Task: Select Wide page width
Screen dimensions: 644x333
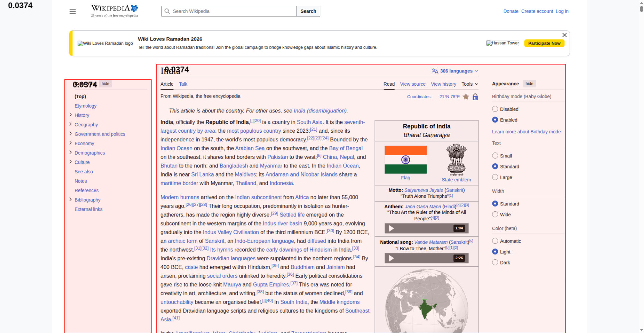Action: point(495,214)
